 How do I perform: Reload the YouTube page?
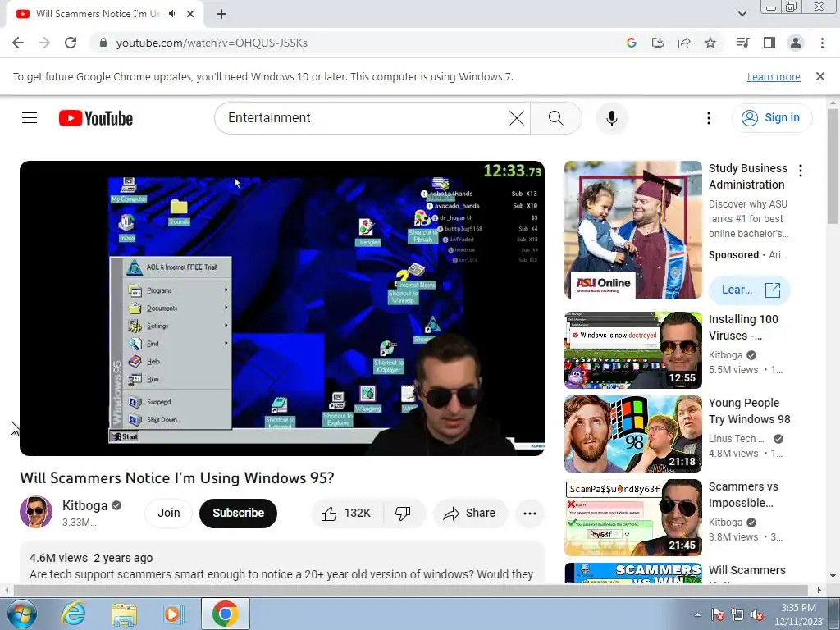(71, 43)
